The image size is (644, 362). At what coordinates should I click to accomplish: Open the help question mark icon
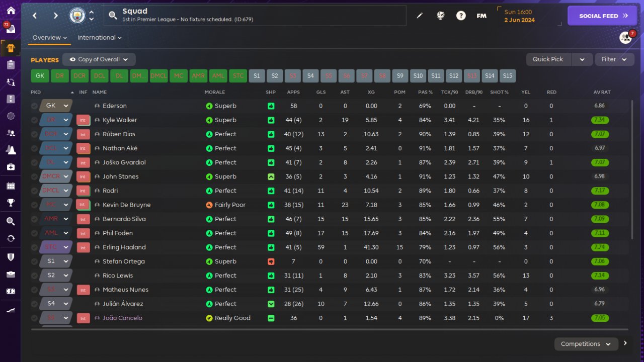461,16
